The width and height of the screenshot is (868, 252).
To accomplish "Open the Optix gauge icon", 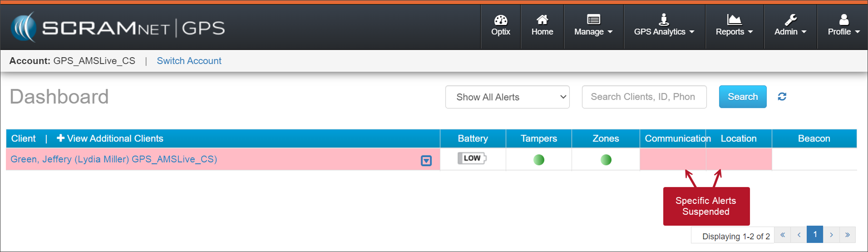I will coord(500,20).
